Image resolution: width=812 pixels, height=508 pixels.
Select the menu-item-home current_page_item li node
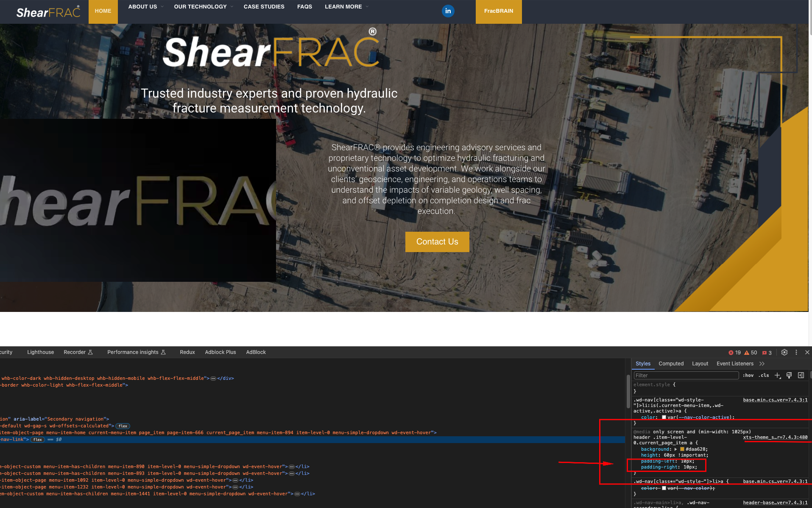[218, 433]
